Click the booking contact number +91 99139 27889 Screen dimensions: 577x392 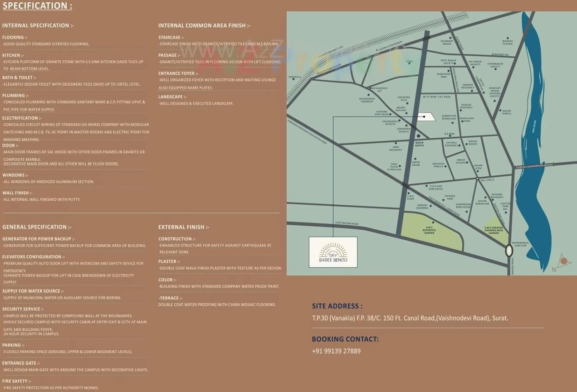[336, 351]
